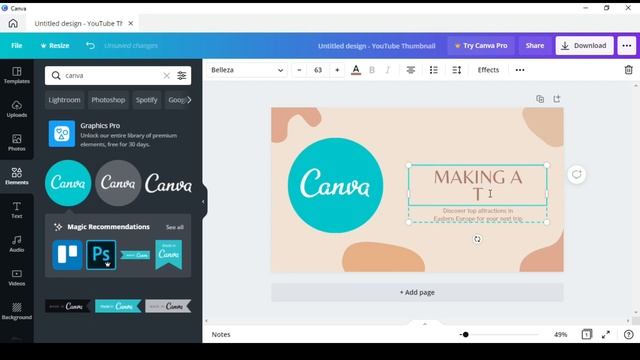Change text alignment
640x360 pixels.
(x=411, y=70)
